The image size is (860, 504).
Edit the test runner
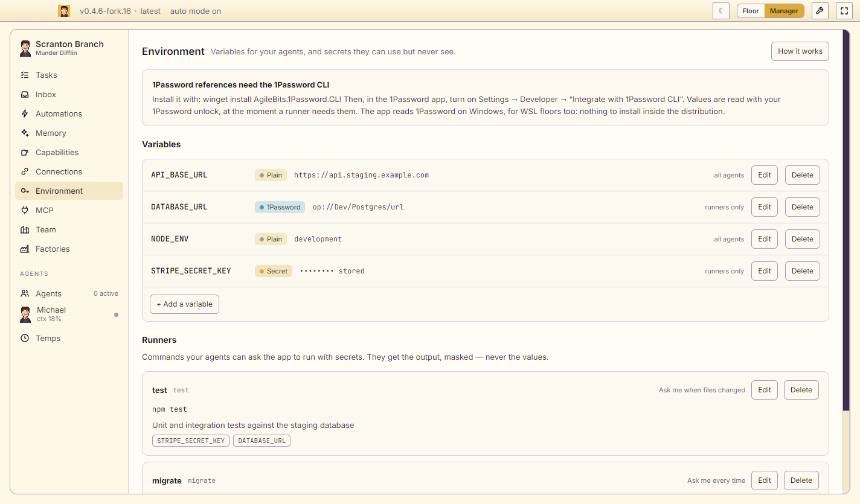click(765, 390)
